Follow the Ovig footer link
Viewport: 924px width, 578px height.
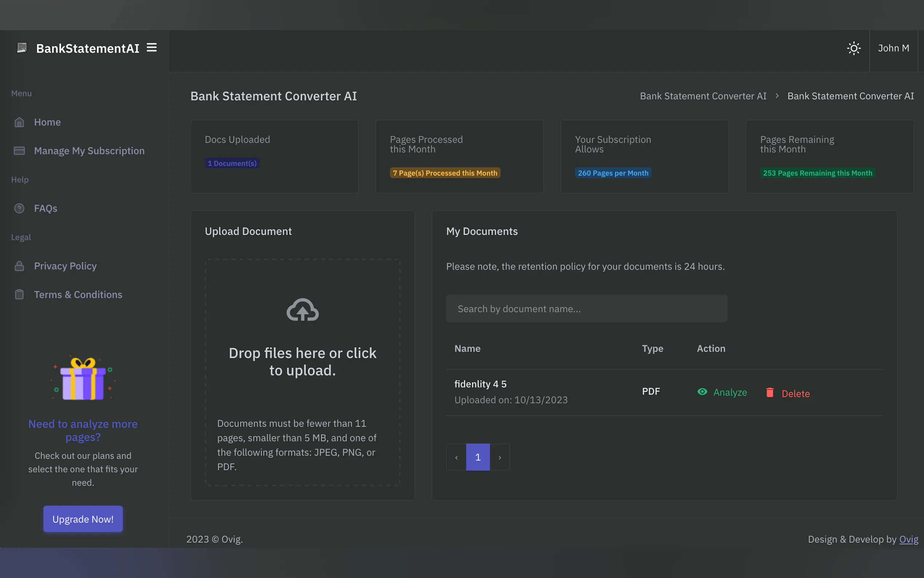[x=908, y=539]
